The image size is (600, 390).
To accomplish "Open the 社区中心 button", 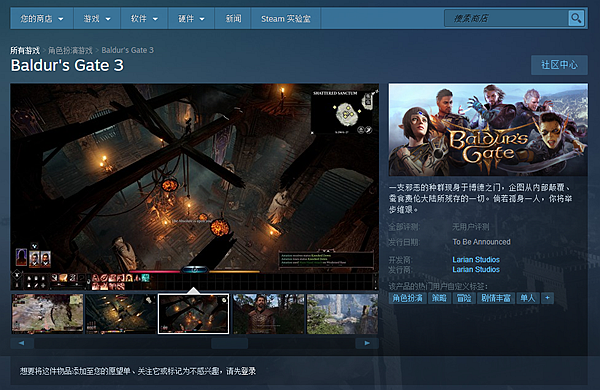I will 559,65.
